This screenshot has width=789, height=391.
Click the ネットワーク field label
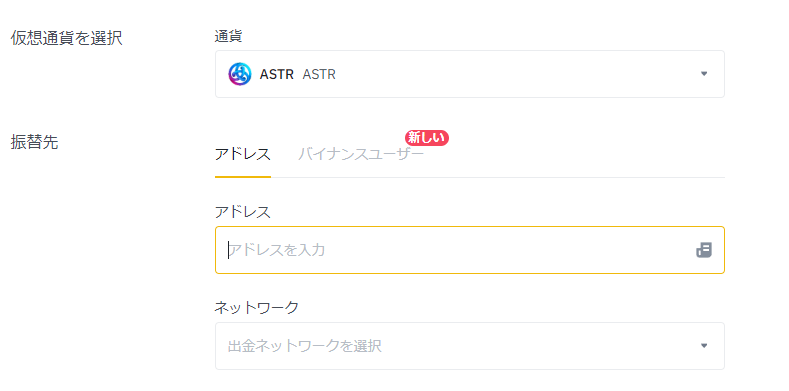pyautogui.click(x=257, y=307)
